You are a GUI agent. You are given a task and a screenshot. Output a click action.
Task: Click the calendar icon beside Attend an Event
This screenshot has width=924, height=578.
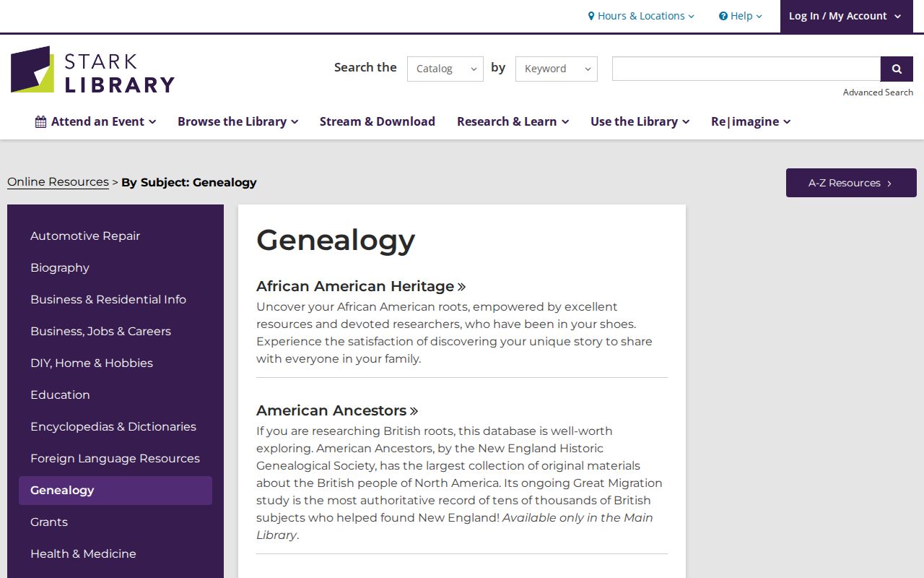(x=40, y=121)
